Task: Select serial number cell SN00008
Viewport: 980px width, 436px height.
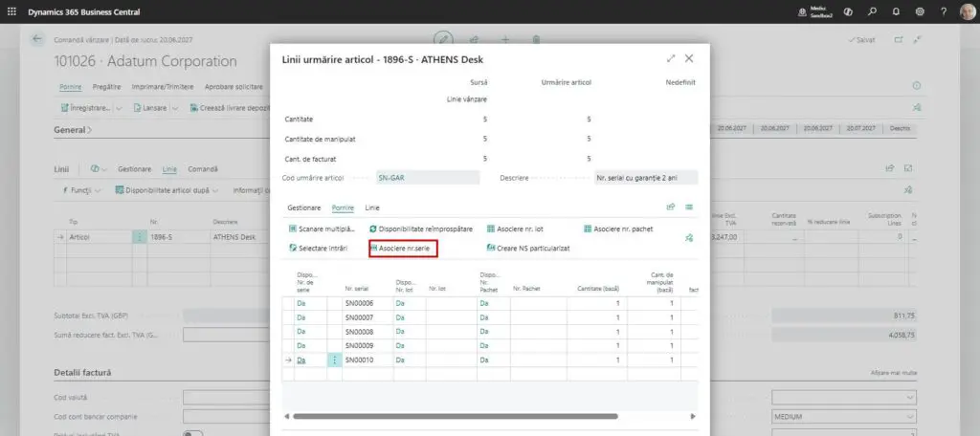Action: click(x=367, y=332)
